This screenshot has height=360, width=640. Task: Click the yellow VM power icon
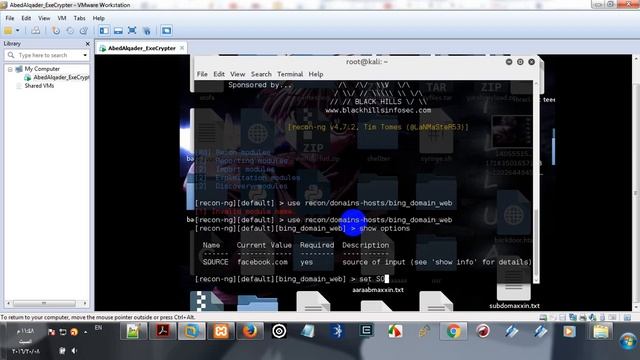coord(8,31)
